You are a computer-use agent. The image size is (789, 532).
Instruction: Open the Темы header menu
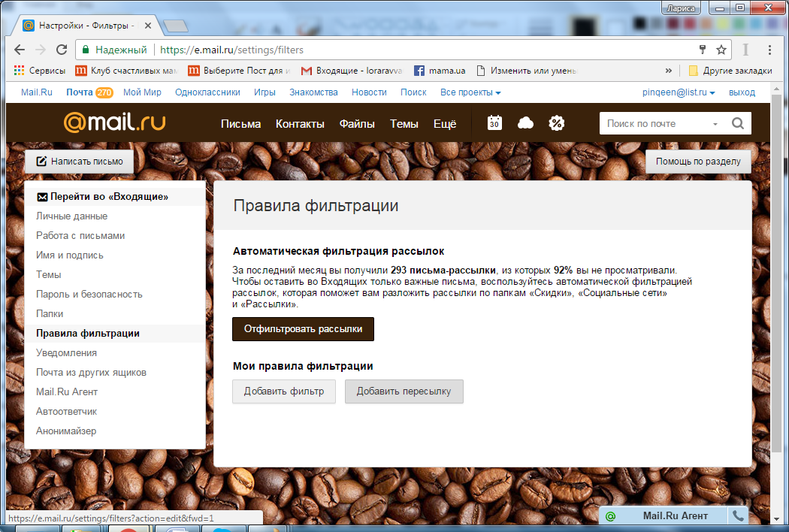(404, 124)
